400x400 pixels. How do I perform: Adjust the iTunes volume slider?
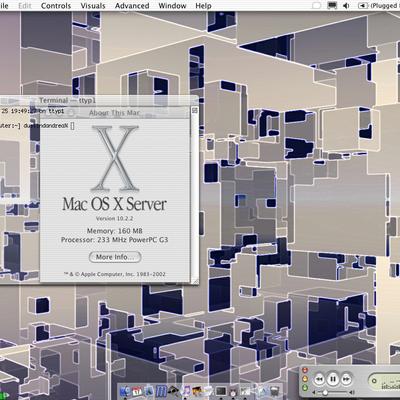[332, 392]
